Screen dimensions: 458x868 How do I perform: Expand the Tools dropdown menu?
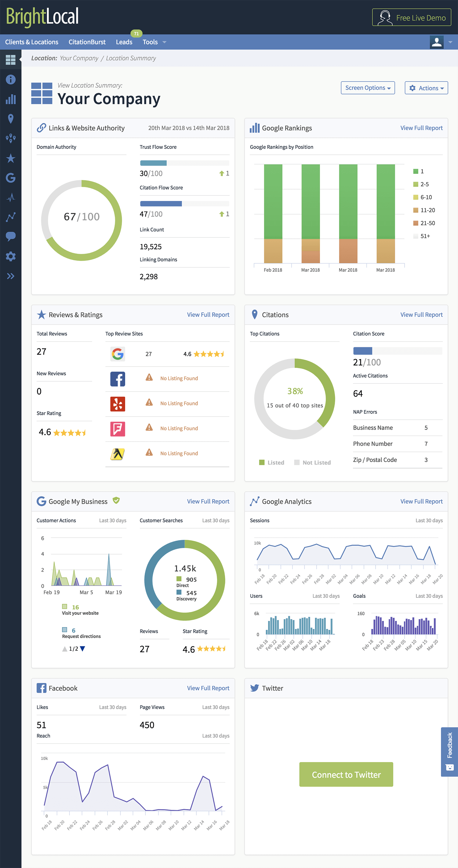[x=154, y=42]
